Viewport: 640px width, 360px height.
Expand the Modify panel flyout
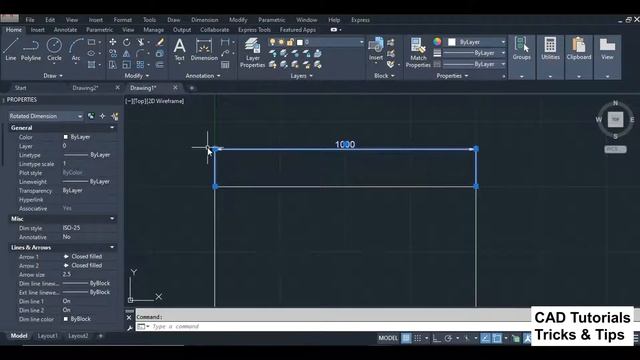pyautogui.click(x=137, y=76)
